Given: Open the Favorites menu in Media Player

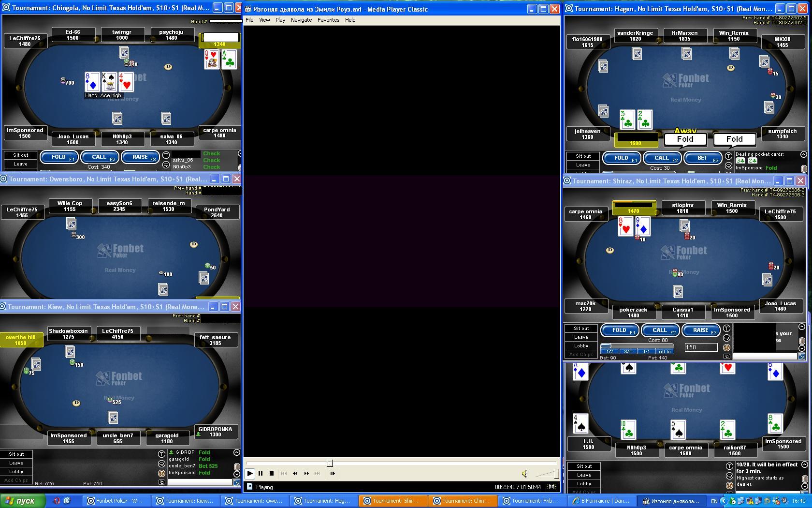Looking at the screenshot, I should 328,20.
